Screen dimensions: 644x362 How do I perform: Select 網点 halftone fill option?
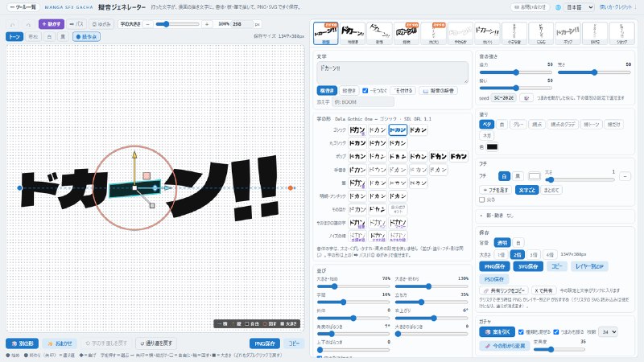coord(537,124)
